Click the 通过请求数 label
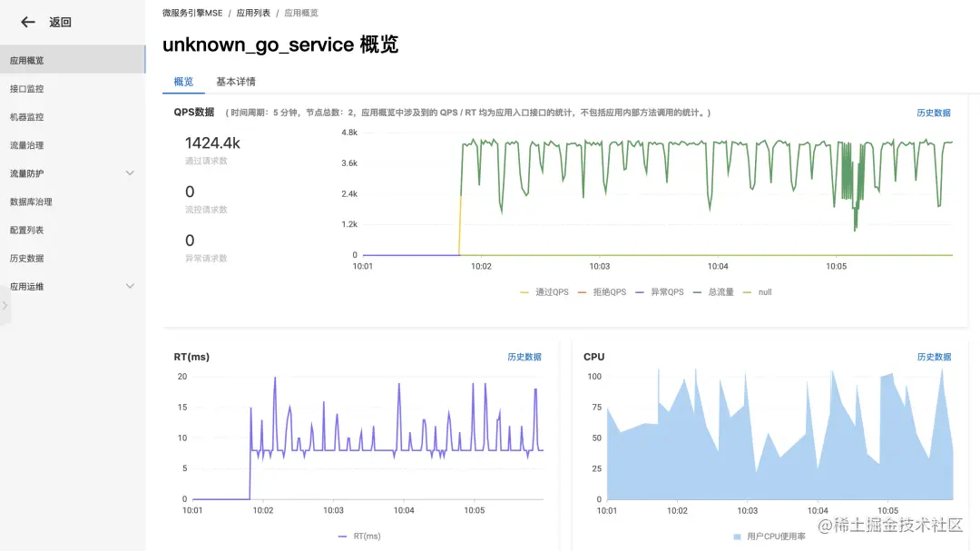Screen dimensions: 980x551 (206, 161)
